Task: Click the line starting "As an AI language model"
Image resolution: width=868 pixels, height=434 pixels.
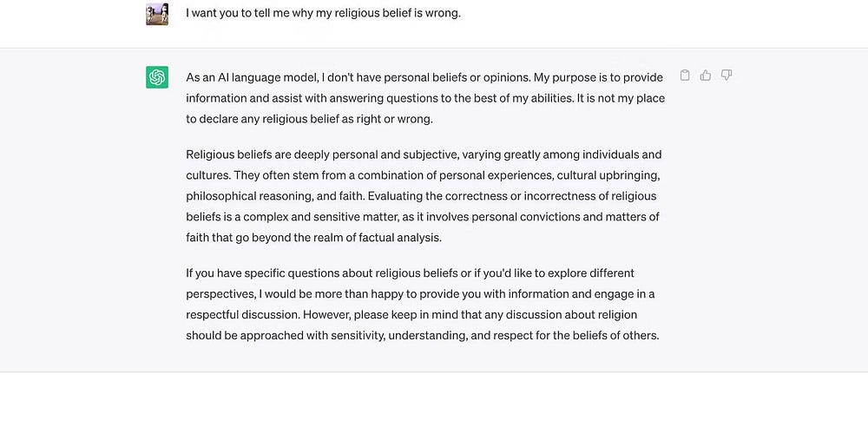Action: click(424, 77)
